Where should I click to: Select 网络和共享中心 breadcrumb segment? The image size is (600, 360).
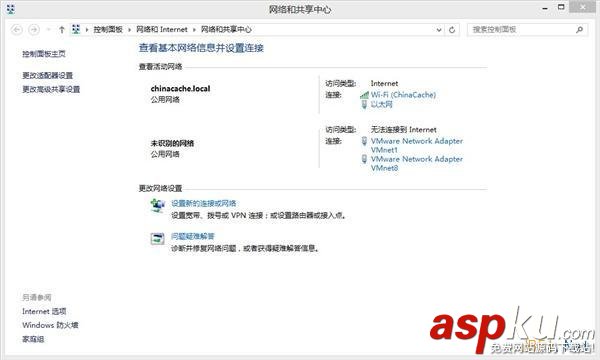226,29
